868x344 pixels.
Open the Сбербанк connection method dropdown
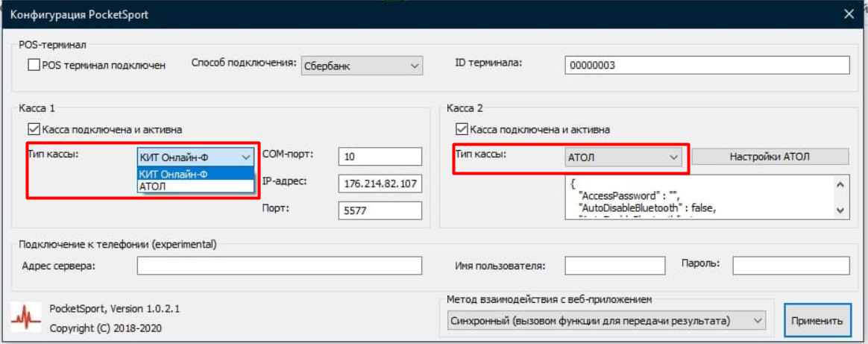tap(362, 66)
